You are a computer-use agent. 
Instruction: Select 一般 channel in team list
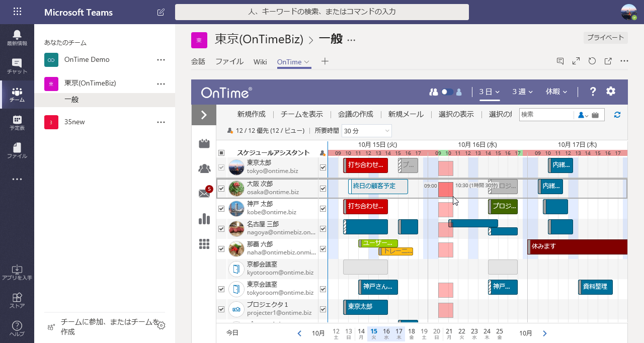[x=105, y=100]
